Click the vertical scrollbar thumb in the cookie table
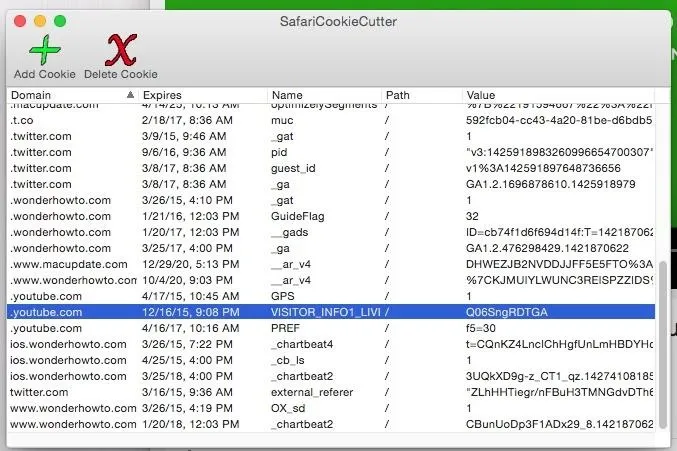This screenshot has width=677, height=451. [664, 343]
